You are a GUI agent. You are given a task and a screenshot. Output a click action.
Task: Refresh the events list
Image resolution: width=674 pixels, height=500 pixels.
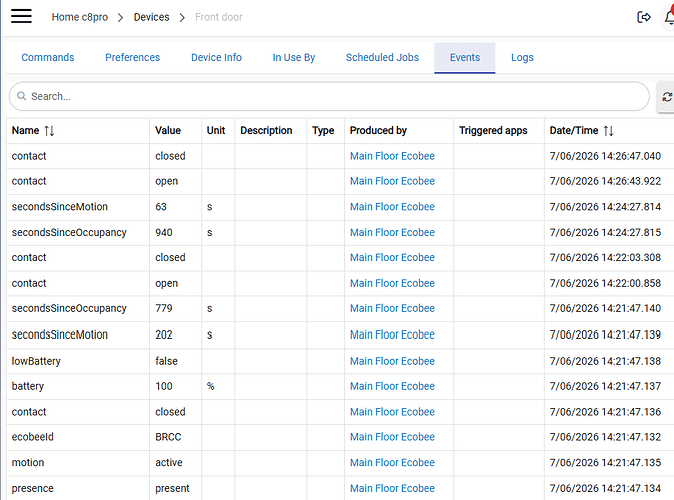tap(667, 97)
